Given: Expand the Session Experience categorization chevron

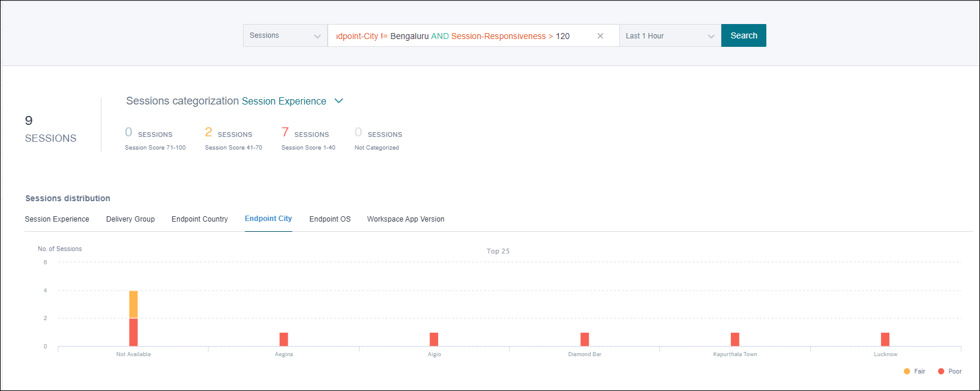Looking at the screenshot, I should coord(338,101).
